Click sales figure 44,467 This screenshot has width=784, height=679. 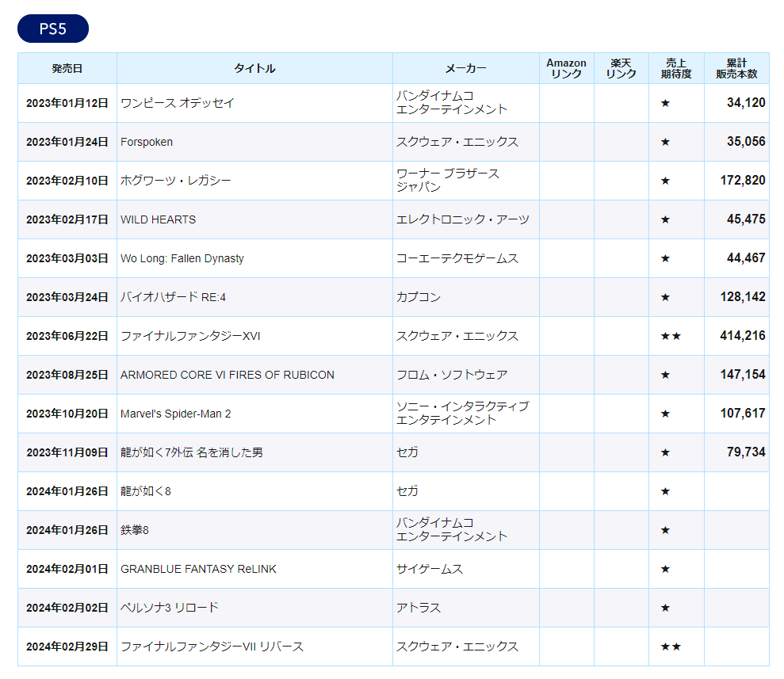coord(746,257)
